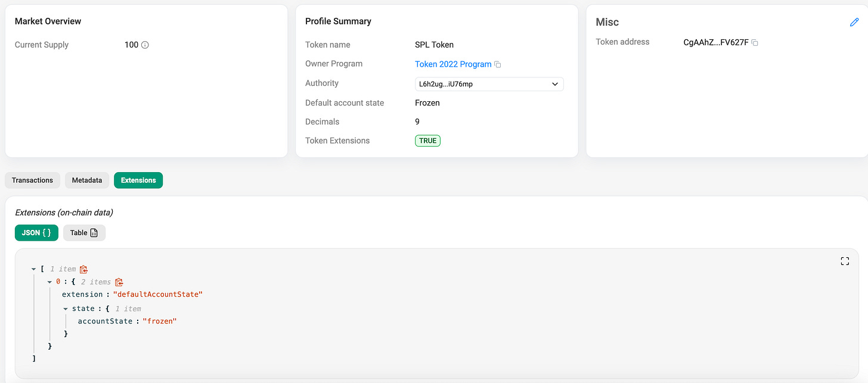Copy the root JSON array with the clipboard icon
868x383 pixels.
pyautogui.click(x=83, y=269)
